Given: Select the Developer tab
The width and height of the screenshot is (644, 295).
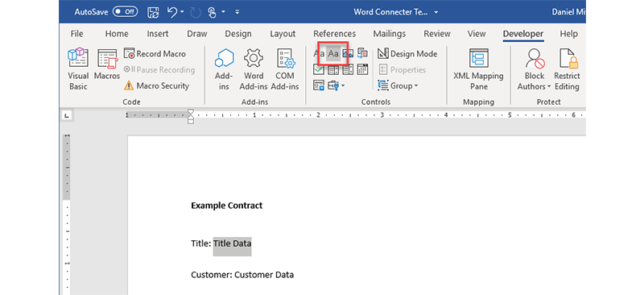Looking at the screenshot, I should click(523, 34).
